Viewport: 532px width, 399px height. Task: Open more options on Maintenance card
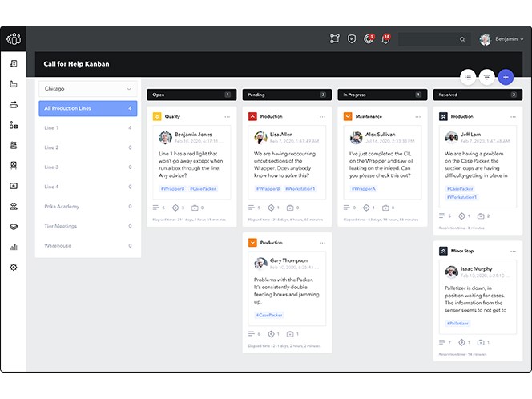417,117
